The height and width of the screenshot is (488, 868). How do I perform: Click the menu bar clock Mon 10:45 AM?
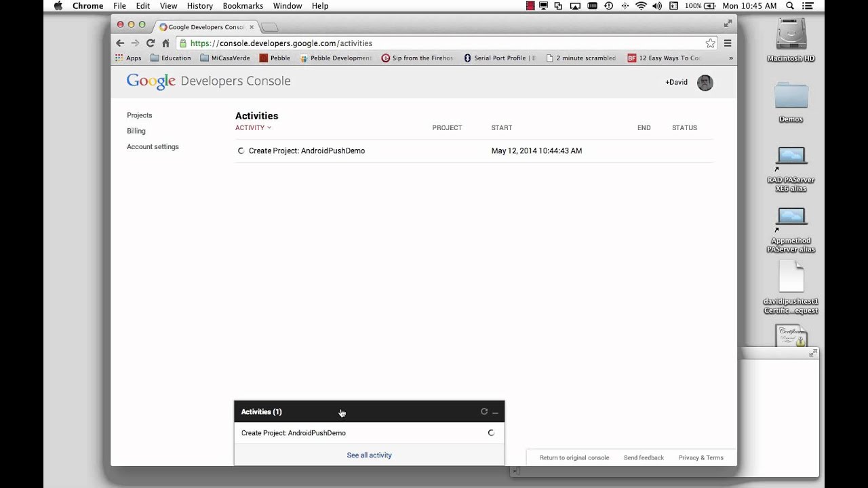tap(749, 5)
